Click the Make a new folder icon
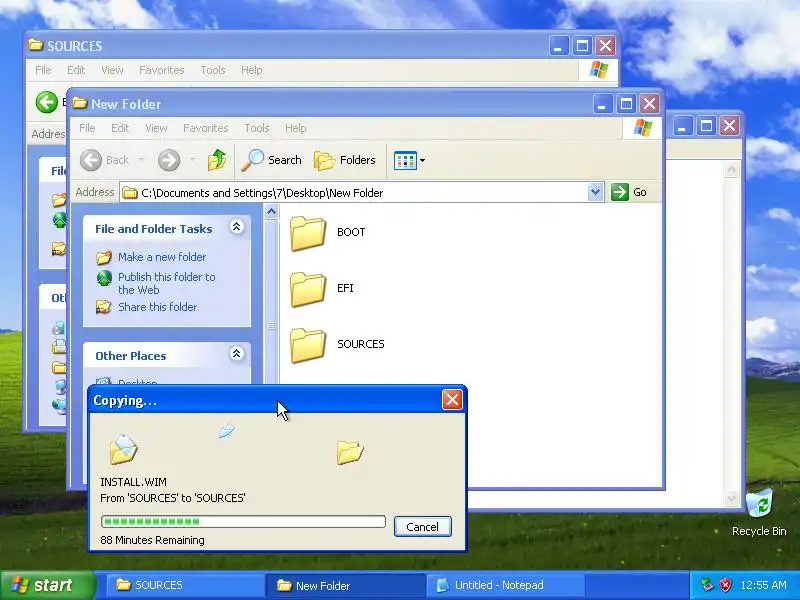This screenshot has width=800, height=600. click(x=104, y=258)
